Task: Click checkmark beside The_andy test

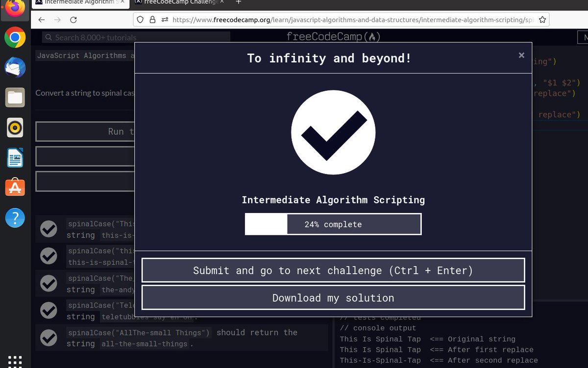Action: click(49, 283)
